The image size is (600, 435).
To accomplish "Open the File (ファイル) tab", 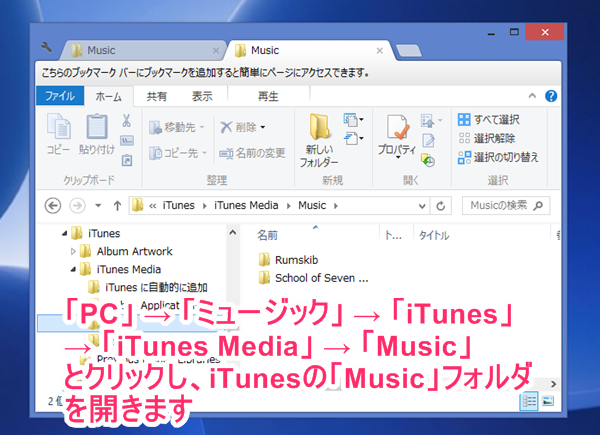I will [x=60, y=96].
